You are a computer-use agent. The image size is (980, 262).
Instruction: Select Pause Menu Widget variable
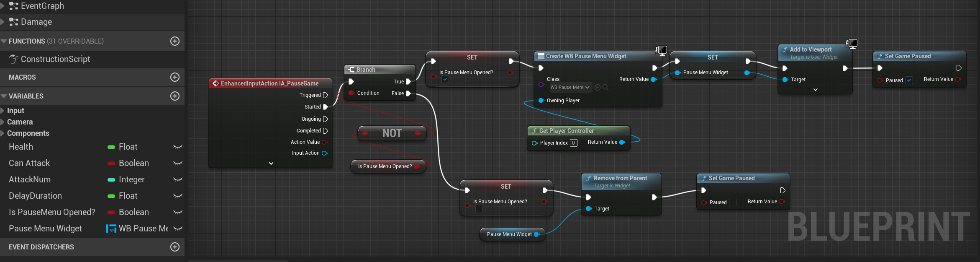[45, 228]
